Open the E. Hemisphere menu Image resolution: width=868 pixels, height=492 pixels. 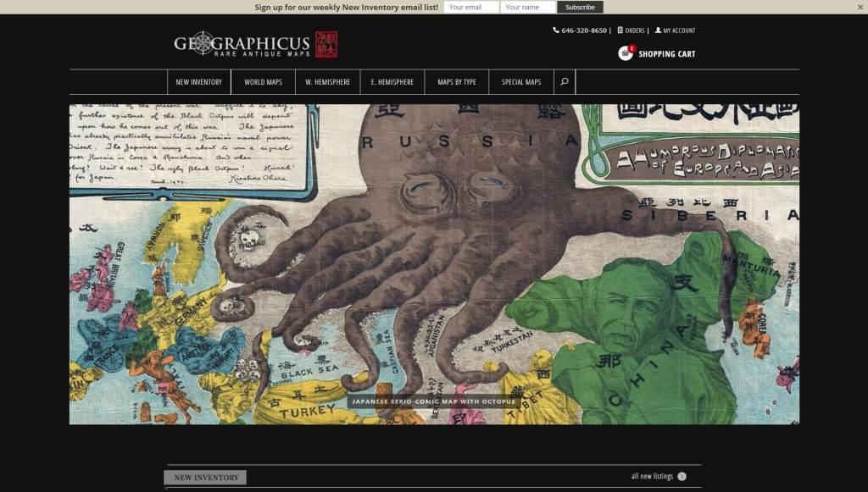[392, 82]
